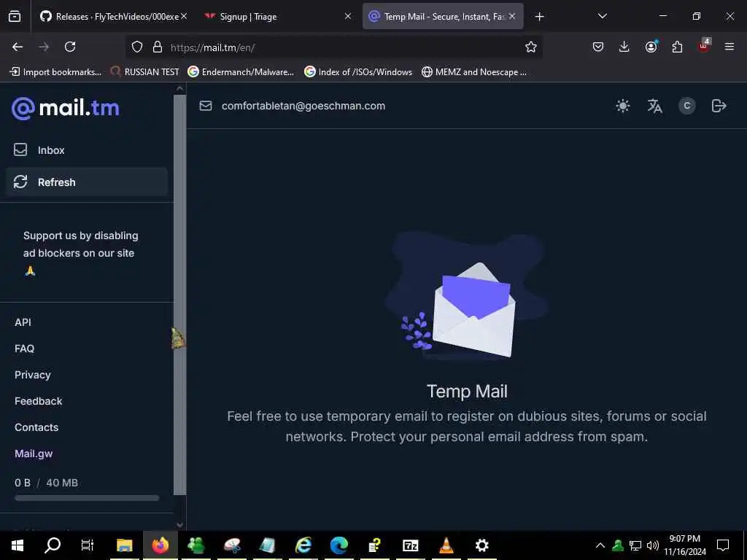Click Firefox icon on taskbar
Image resolution: width=747 pixels, height=560 pixels.
[160, 545]
